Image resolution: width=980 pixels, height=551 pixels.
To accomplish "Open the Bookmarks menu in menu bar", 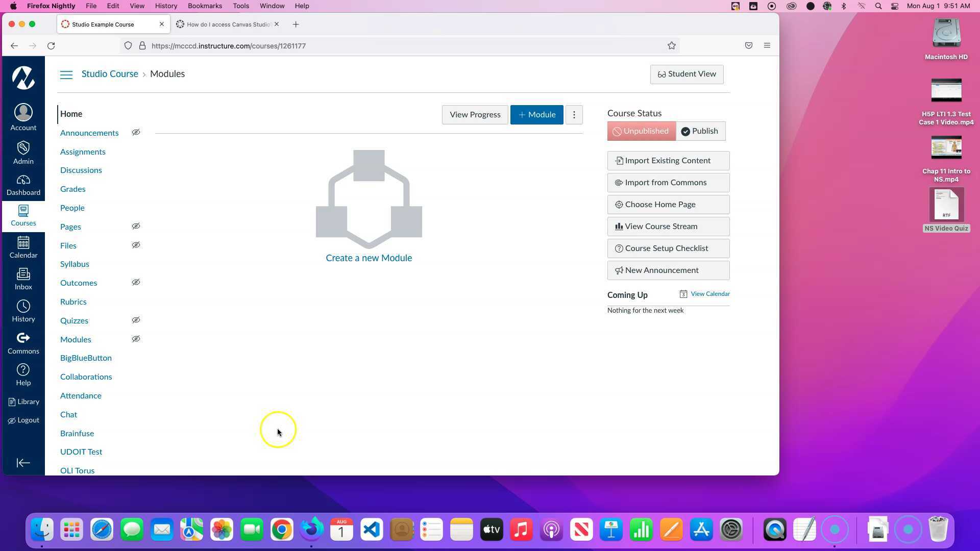I will [205, 6].
